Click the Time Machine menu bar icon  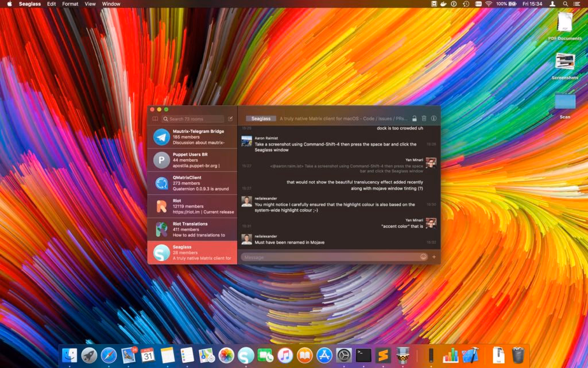(x=466, y=4)
